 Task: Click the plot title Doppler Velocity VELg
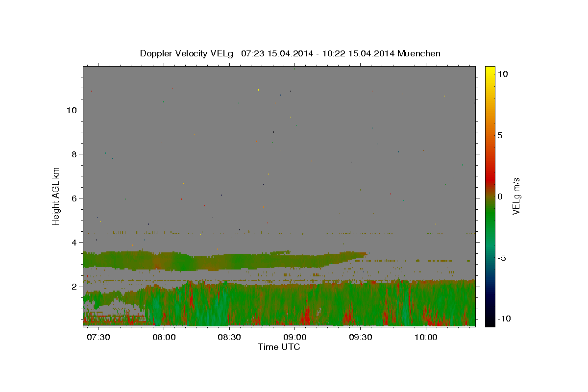187,53
